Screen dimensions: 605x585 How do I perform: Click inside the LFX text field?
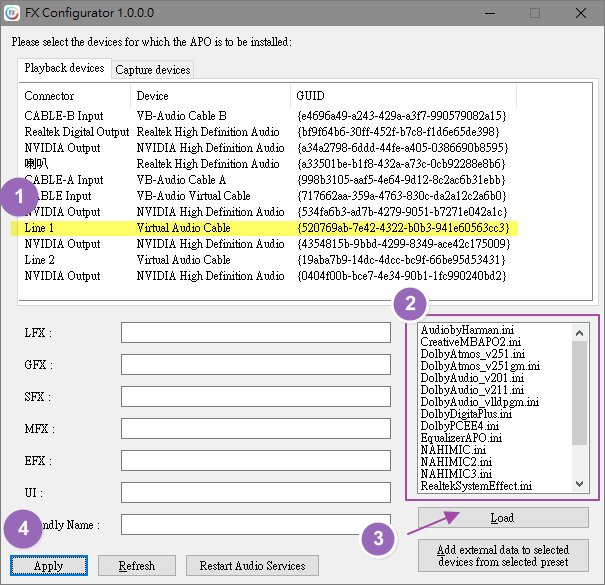[x=255, y=334]
